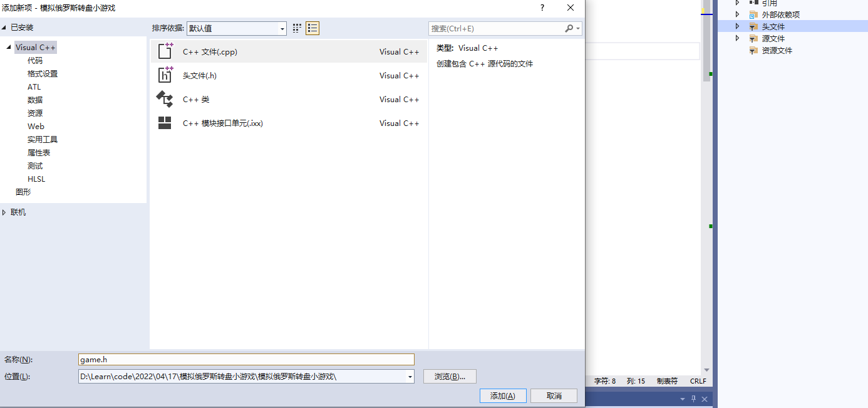Select 属性表 category
The image size is (868, 408).
pyautogui.click(x=39, y=153)
